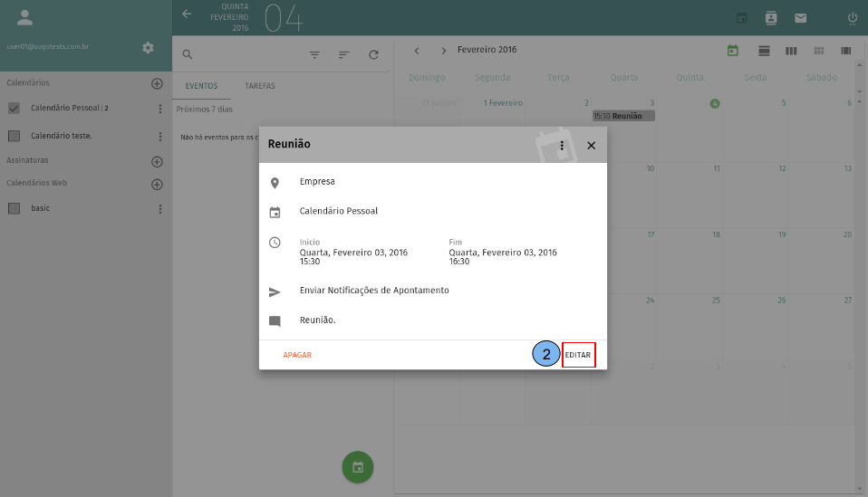Image resolution: width=868 pixels, height=497 pixels.
Task: Click the green new event button
Action: [358, 467]
